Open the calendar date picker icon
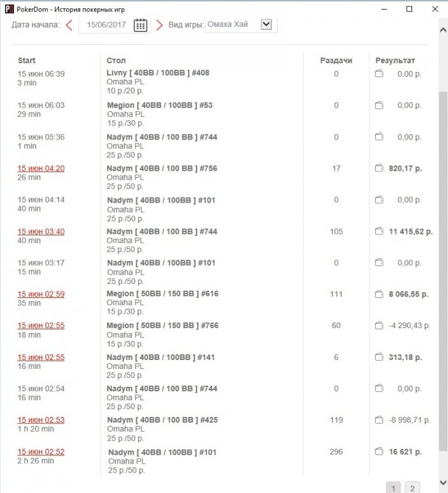This screenshot has height=493, width=448. point(140,25)
